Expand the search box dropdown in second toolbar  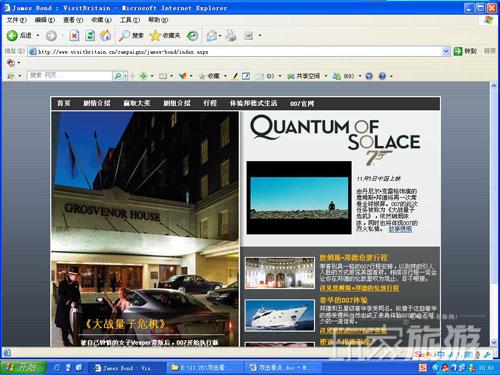click(x=125, y=76)
